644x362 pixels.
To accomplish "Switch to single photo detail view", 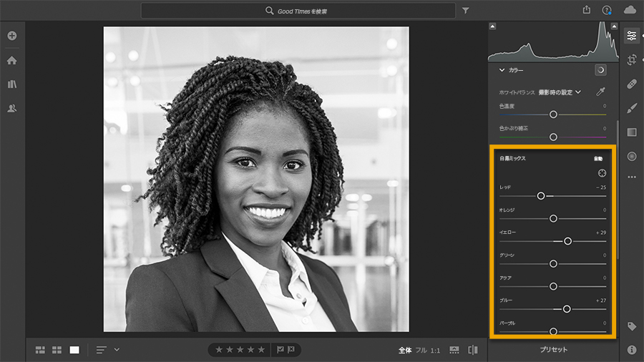I will tap(74, 350).
